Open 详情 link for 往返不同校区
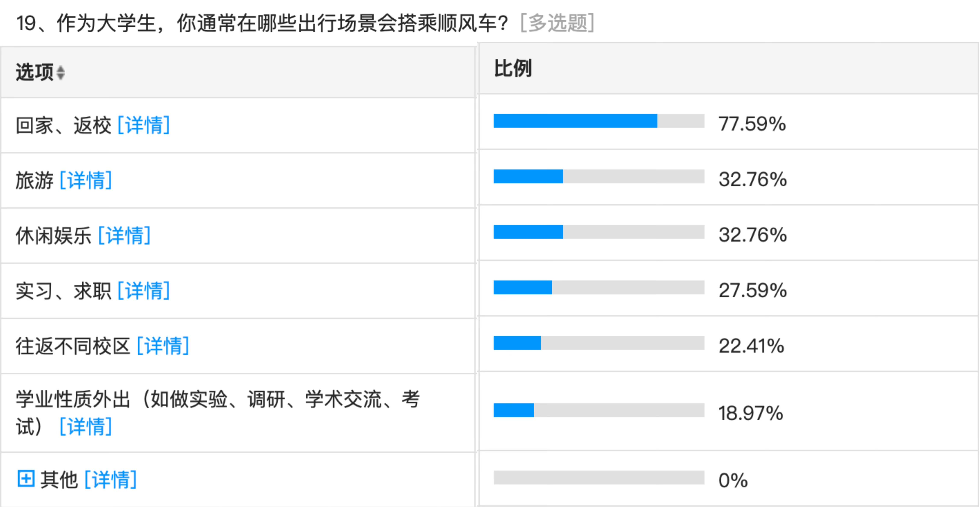980x507 pixels. click(163, 346)
